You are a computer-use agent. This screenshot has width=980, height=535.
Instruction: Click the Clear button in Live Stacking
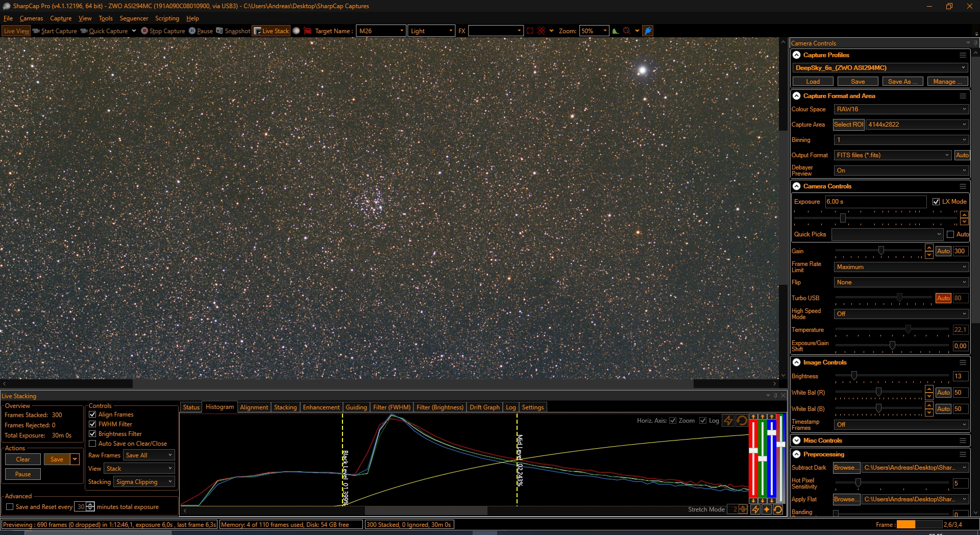pyautogui.click(x=23, y=459)
